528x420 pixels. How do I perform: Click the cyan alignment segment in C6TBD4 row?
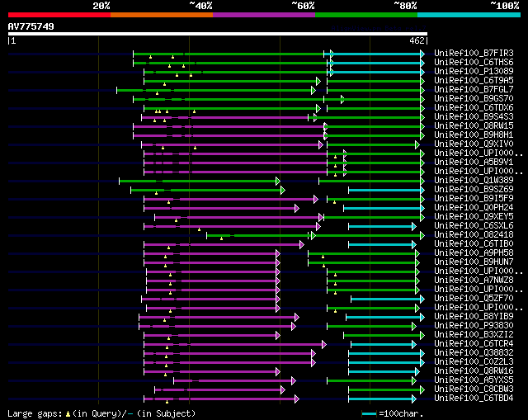[380, 399]
